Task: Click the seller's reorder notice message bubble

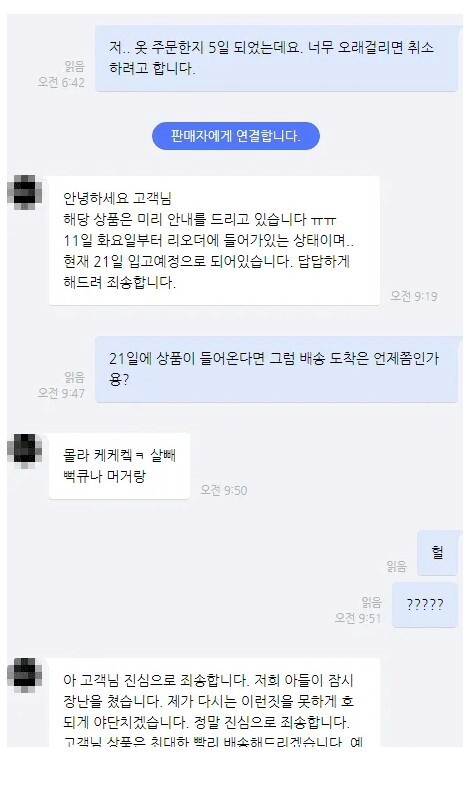Action: [x=214, y=240]
